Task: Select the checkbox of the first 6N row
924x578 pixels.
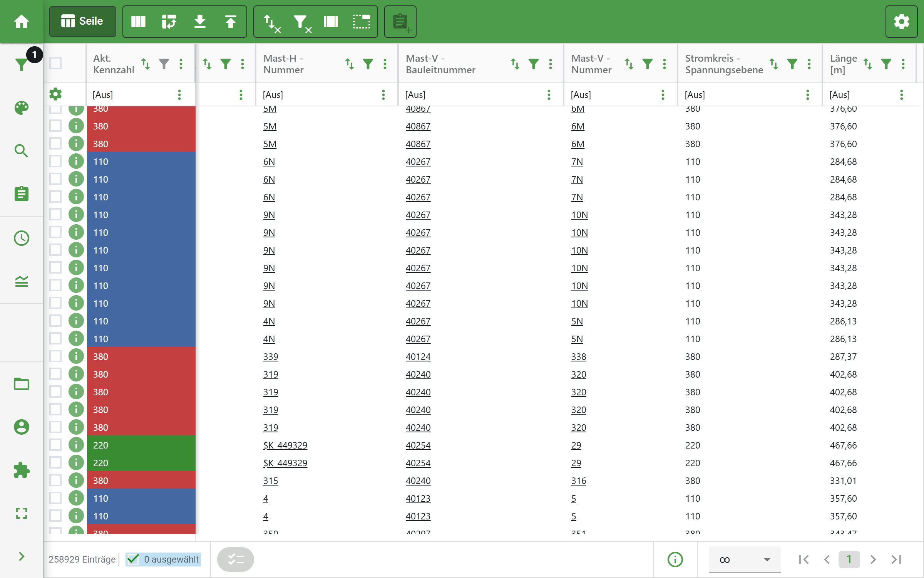Action: [x=55, y=161]
